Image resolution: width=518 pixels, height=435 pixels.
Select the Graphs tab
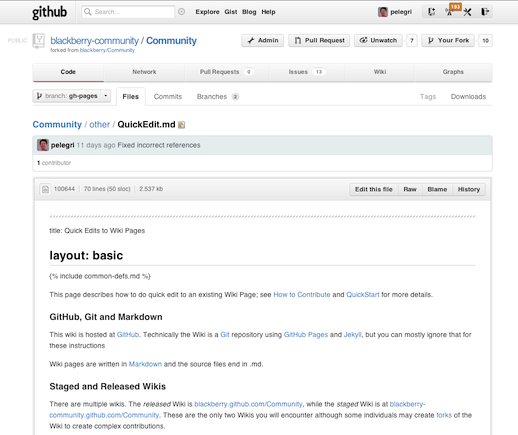coord(453,72)
